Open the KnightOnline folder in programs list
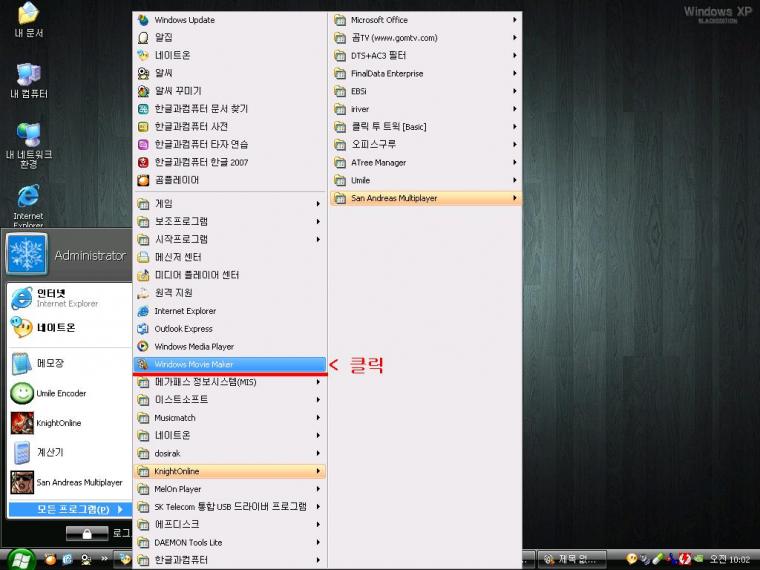Screen dimensions: 760x570 coord(229,471)
